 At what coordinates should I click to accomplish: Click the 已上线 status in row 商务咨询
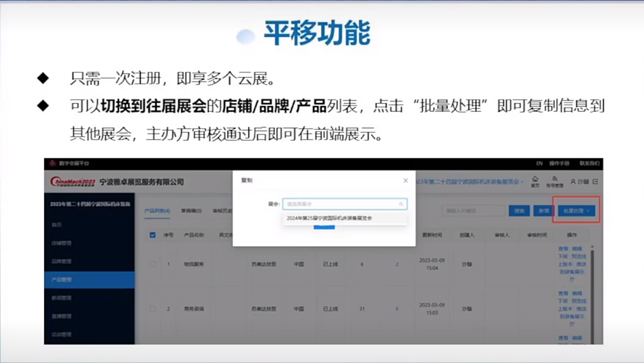click(330, 308)
